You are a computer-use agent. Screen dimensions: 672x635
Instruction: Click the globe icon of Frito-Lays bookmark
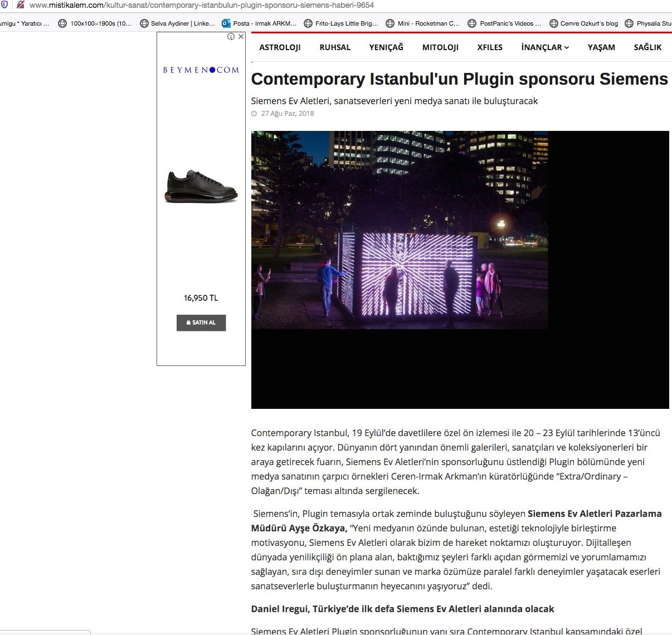[x=308, y=23]
